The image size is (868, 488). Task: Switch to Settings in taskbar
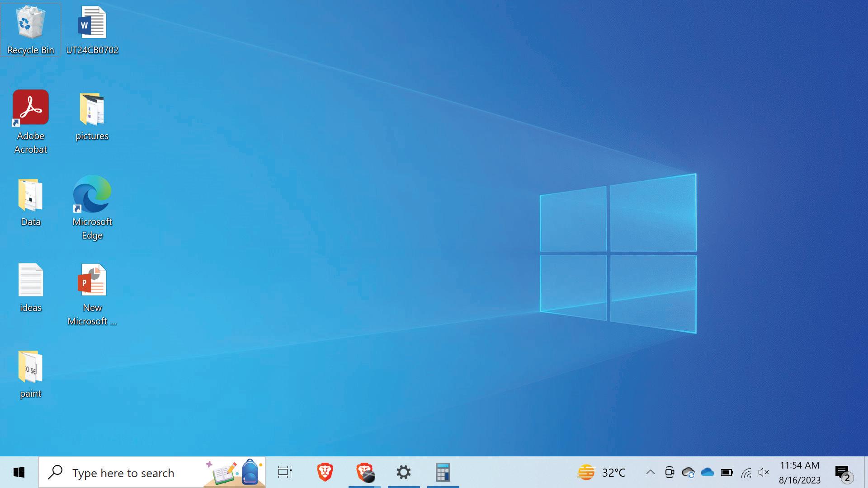[x=404, y=473]
